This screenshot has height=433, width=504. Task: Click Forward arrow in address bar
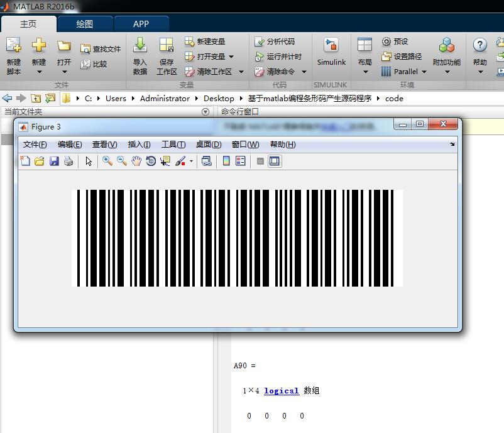click(21, 98)
